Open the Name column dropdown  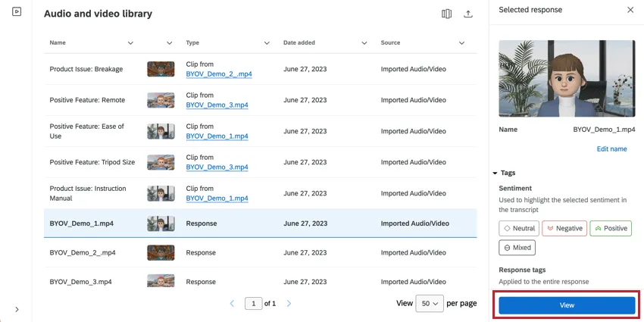pos(131,43)
